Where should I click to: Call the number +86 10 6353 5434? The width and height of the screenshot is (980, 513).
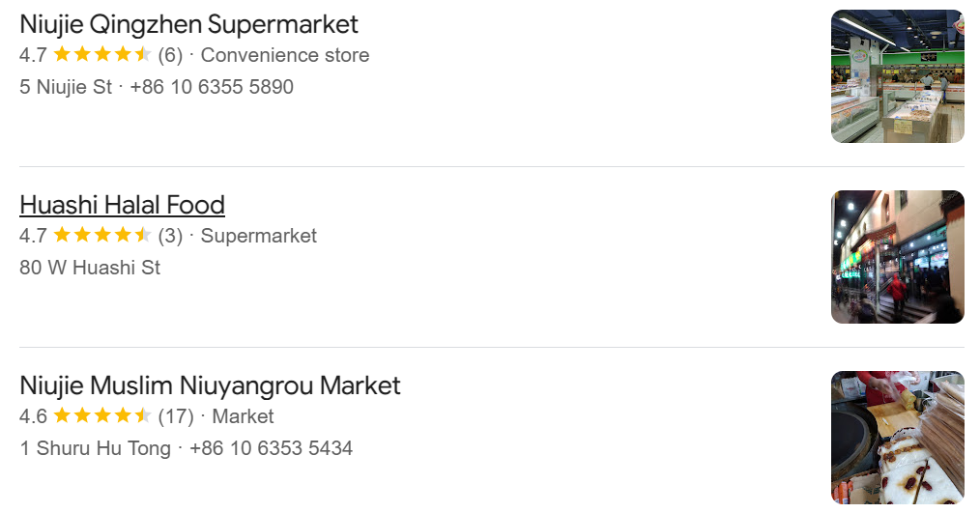(x=272, y=448)
